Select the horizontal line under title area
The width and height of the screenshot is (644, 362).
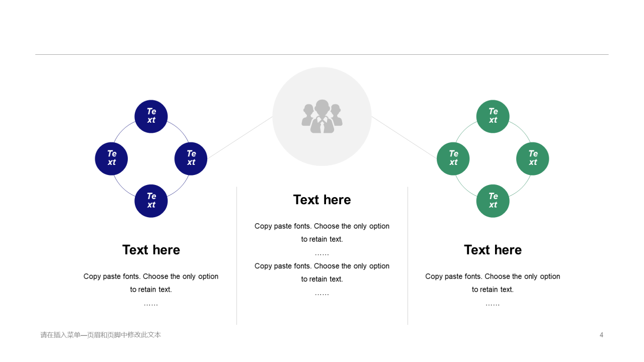pos(322,54)
